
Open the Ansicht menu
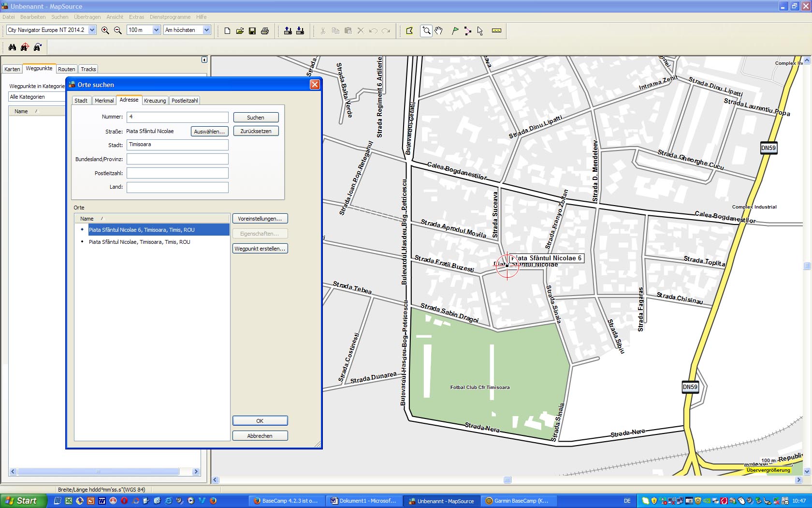click(115, 17)
